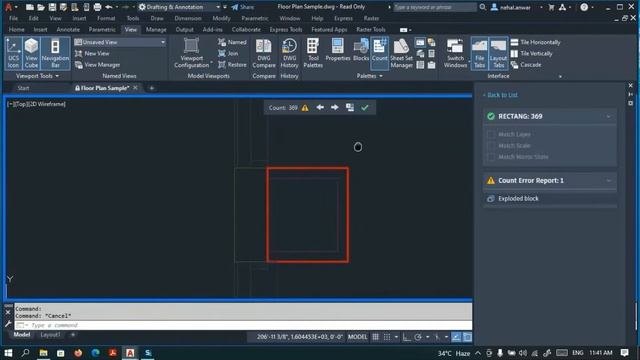This screenshot has width=640, height=360.
Task: Switch to Start file tab
Action: [23, 88]
